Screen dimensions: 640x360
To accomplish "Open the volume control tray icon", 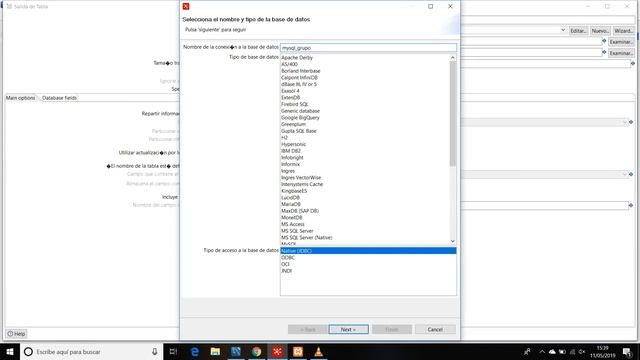I will [x=582, y=351].
